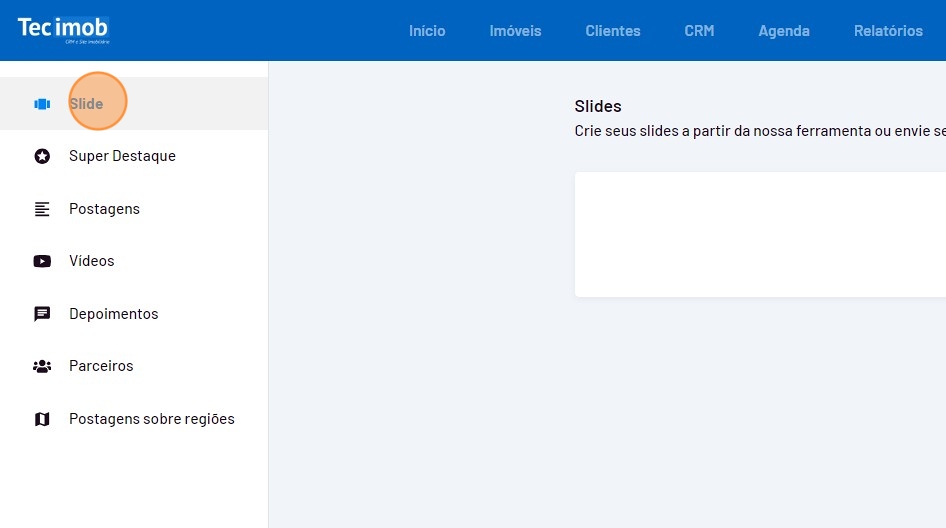Click the map icon for regiões posts
Screen dimensions: 946x528
42,419
